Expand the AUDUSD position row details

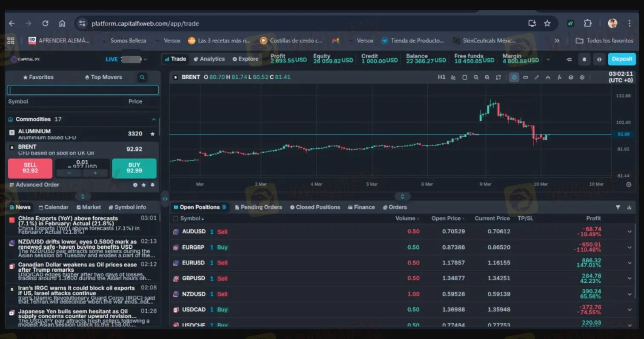tap(629, 232)
